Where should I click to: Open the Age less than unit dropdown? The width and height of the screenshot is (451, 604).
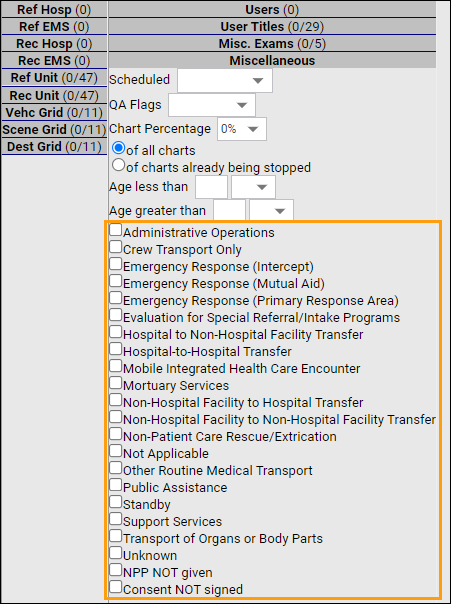point(253,187)
